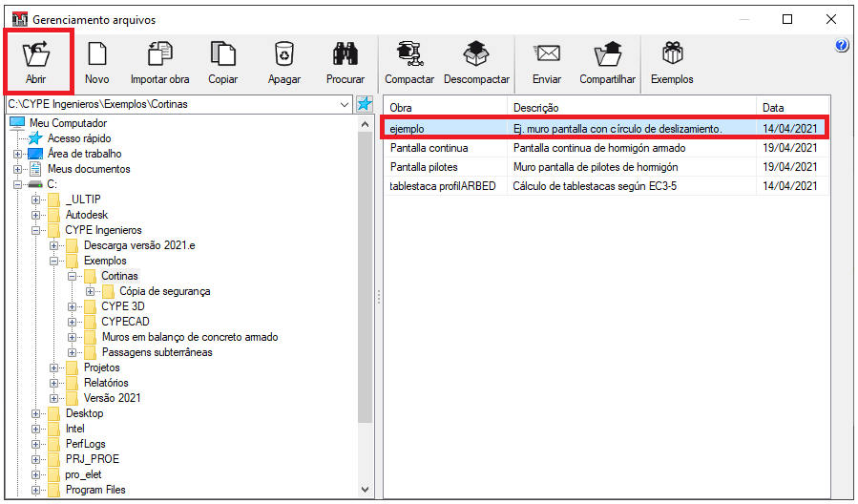
Task: Open the selected job with Abrir
Action: 36,62
